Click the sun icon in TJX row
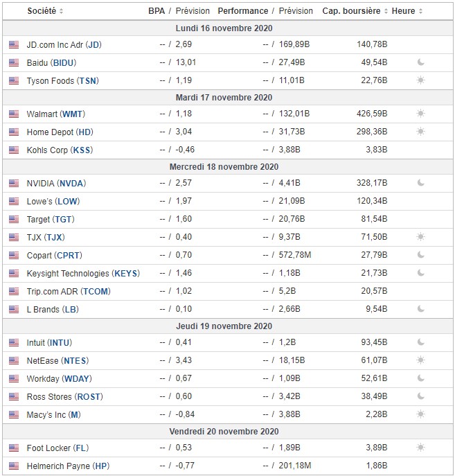This screenshot has height=476, width=455. point(420,237)
